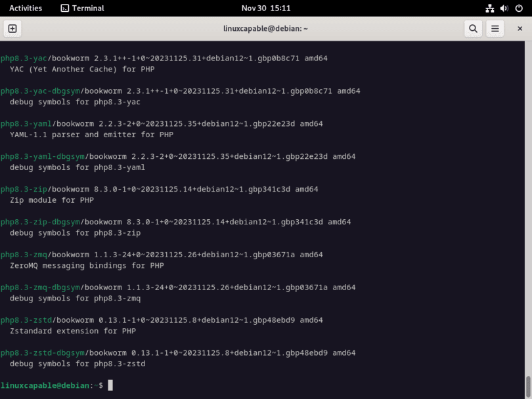This screenshot has height=399, width=532.
Task: Open the calendar by clicking the clock
Action: point(266,8)
